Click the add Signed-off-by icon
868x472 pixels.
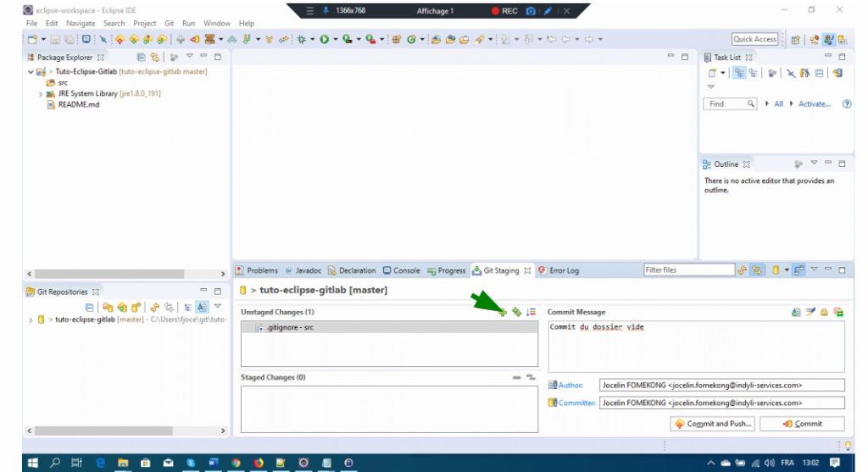coord(810,312)
